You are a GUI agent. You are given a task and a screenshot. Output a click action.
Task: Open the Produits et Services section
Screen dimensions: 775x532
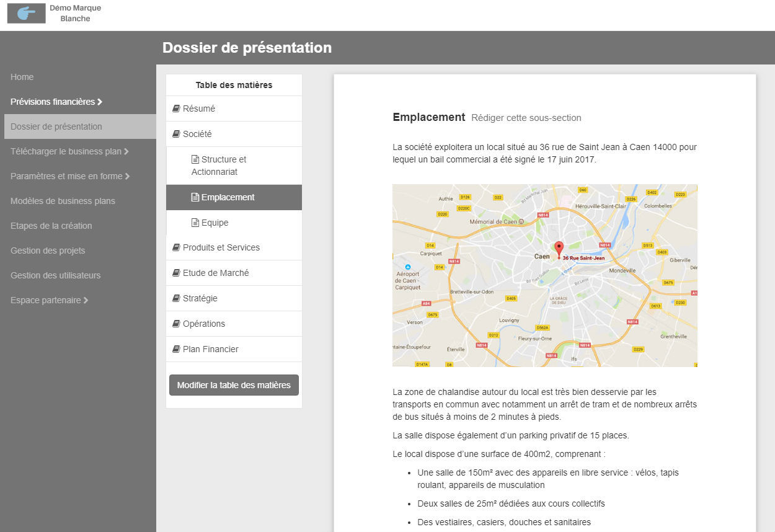pyautogui.click(x=234, y=247)
